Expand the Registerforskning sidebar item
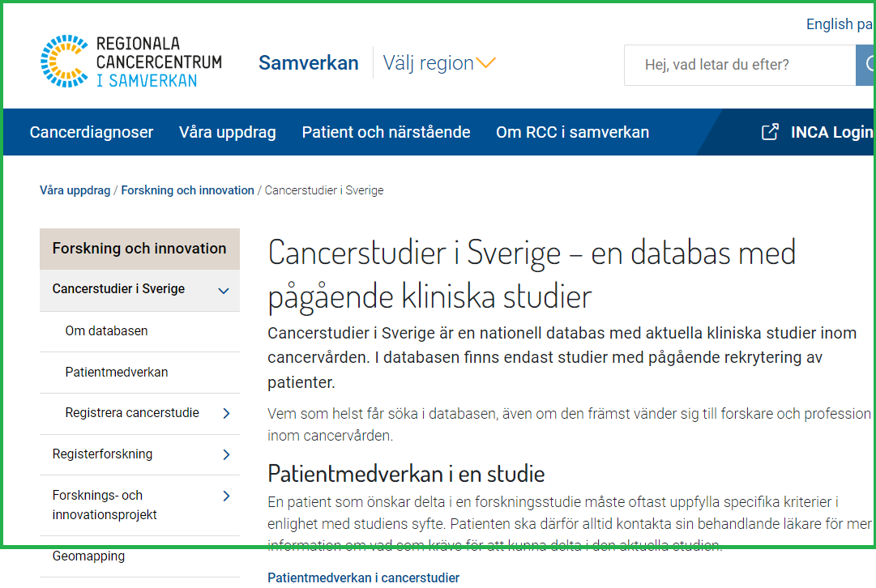876x588 pixels. [228, 454]
